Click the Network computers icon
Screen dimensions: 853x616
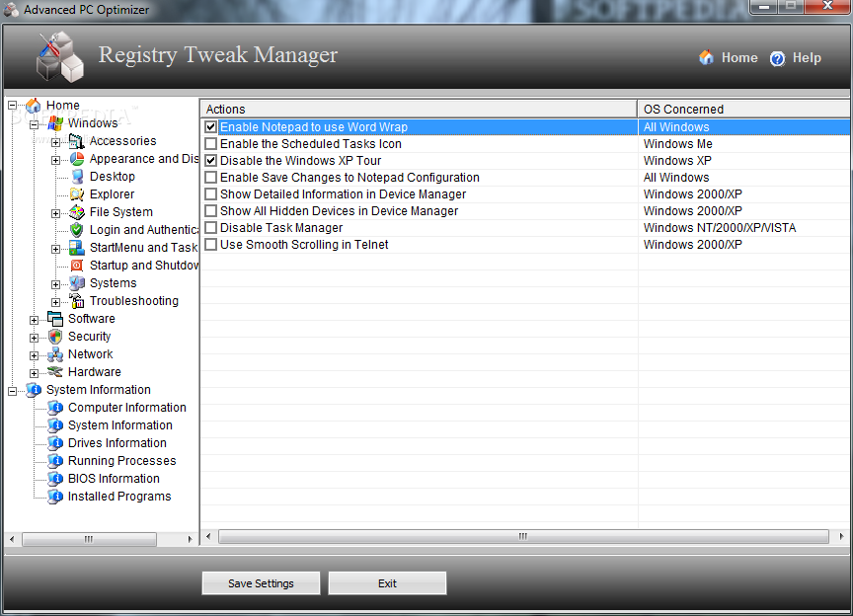[x=55, y=354]
